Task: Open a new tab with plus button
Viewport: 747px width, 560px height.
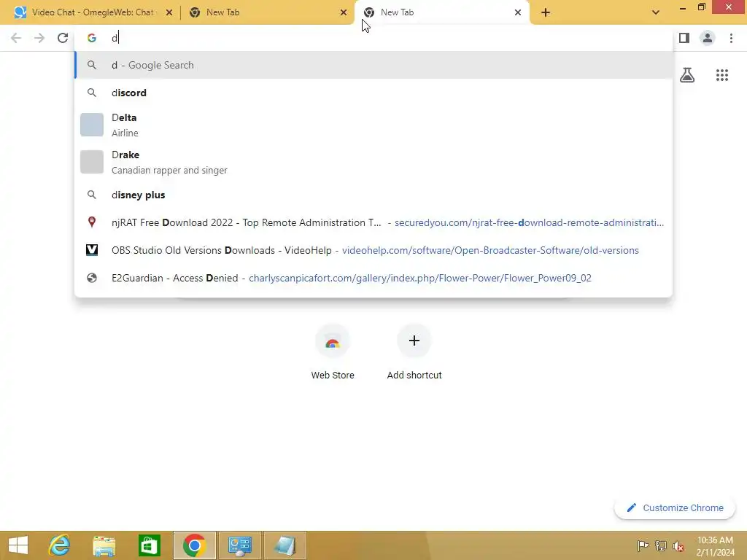Action: click(546, 12)
